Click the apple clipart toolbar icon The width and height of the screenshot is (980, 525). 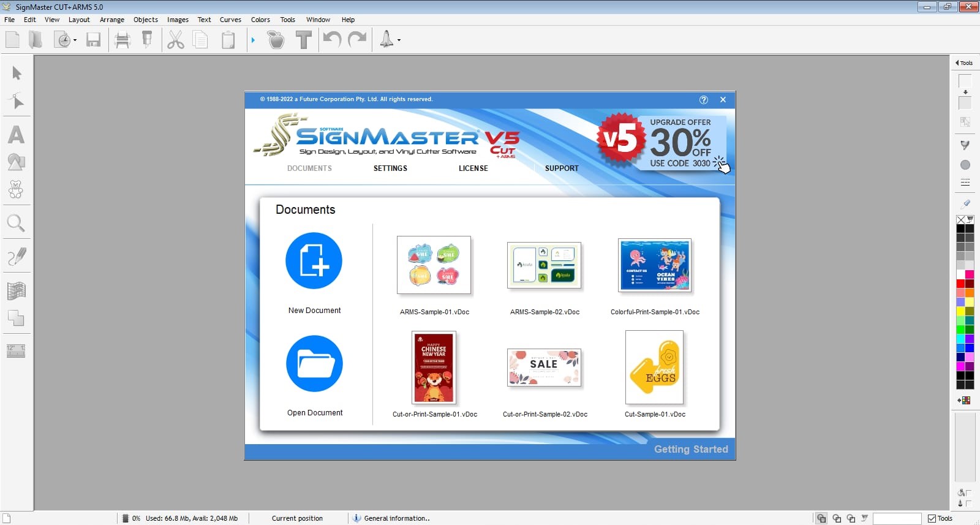coord(276,40)
